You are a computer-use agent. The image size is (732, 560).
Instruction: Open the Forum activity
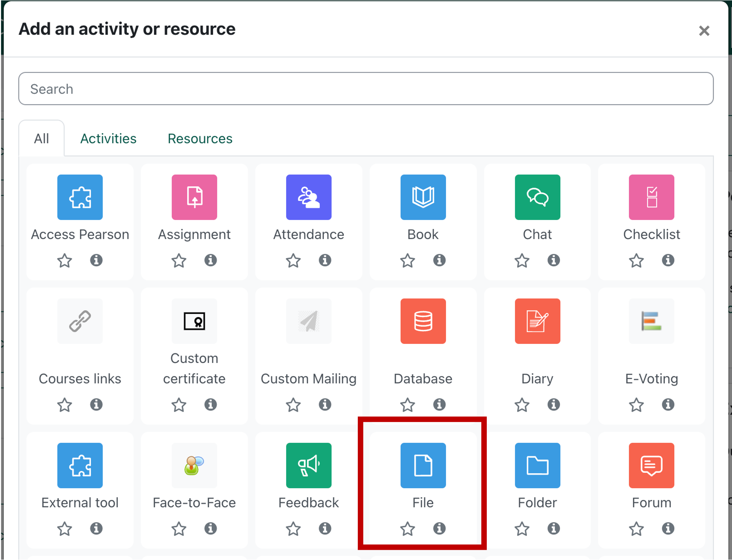point(651,466)
